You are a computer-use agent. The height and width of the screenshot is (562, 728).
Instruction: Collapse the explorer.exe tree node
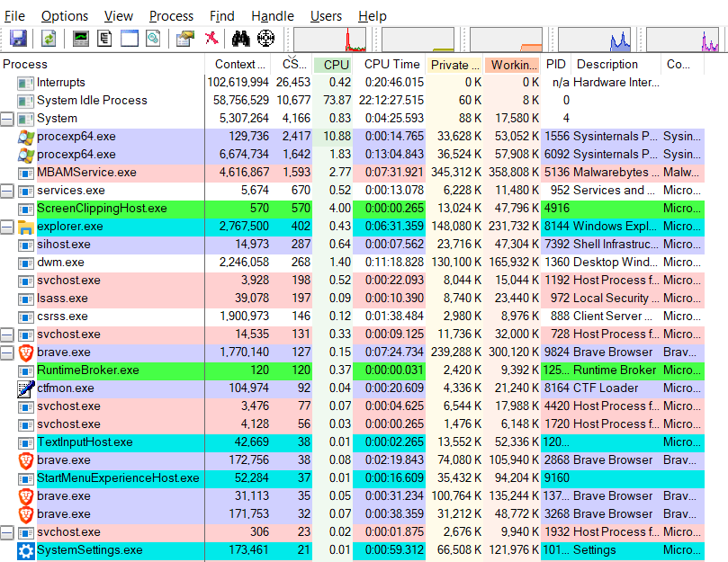click(7, 227)
